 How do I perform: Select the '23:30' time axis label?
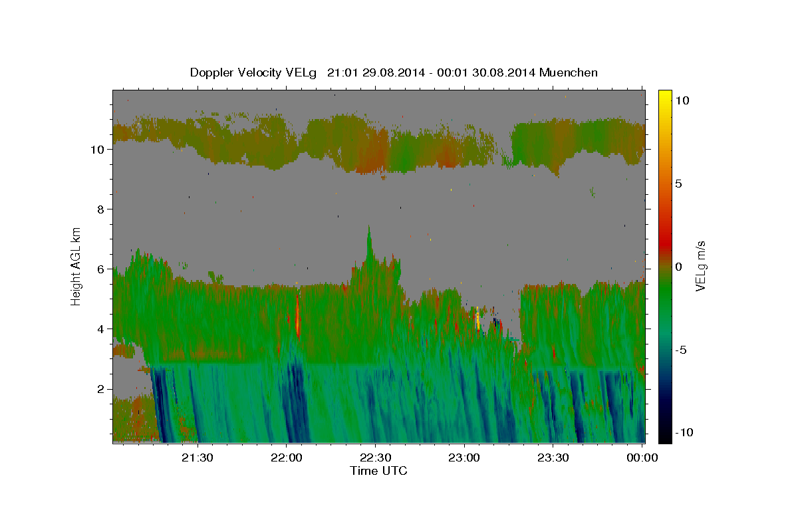point(553,458)
